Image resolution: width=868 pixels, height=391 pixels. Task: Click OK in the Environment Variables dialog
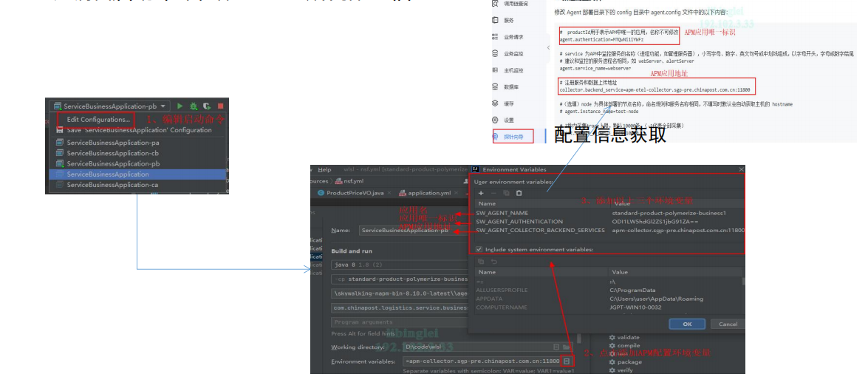(687, 324)
